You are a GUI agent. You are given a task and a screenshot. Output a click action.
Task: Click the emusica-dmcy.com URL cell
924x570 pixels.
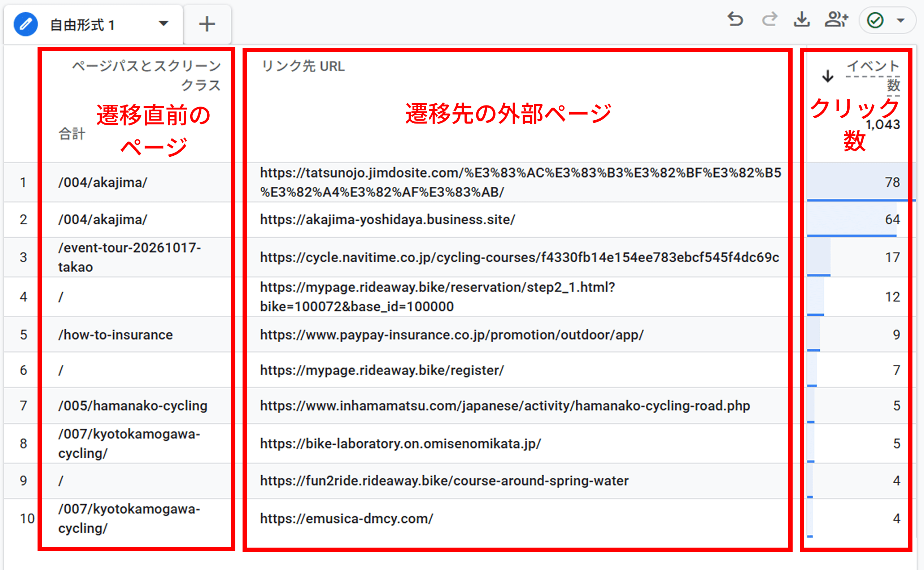tap(347, 518)
